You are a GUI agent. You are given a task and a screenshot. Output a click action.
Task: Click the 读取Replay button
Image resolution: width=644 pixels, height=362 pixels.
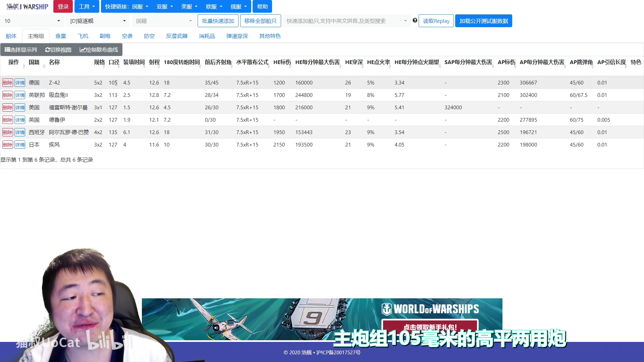pyautogui.click(x=436, y=20)
